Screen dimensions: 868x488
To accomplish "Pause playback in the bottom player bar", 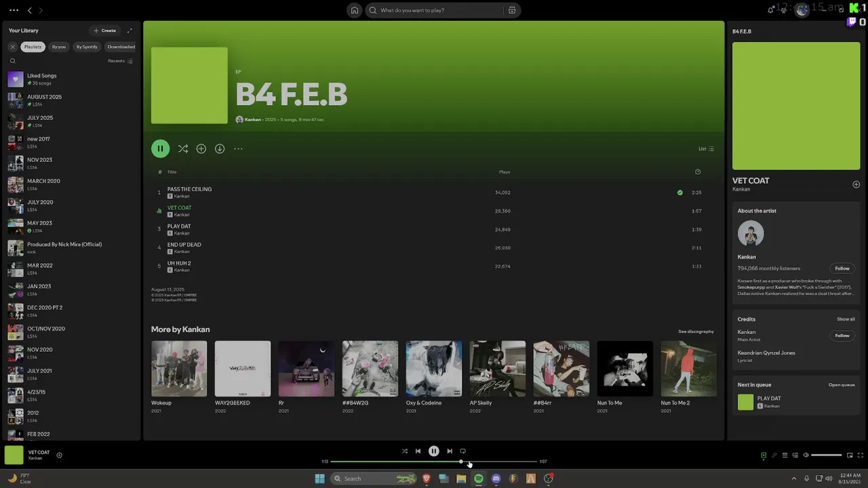I will (434, 451).
